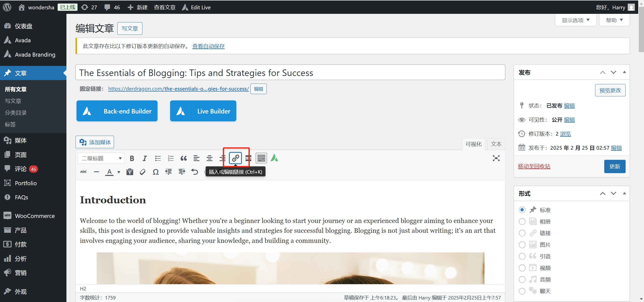
Task: Switch to the 文本 editor tab
Action: click(x=496, y=144)
